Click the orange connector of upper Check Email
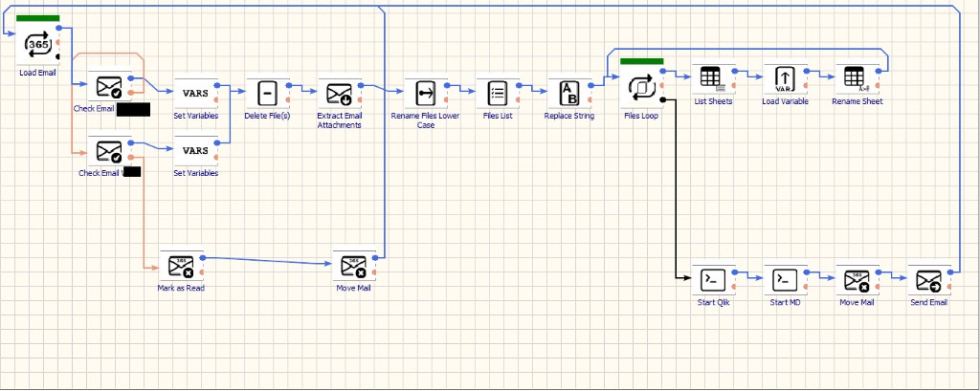Screen dimensions: 980x391 130,93
